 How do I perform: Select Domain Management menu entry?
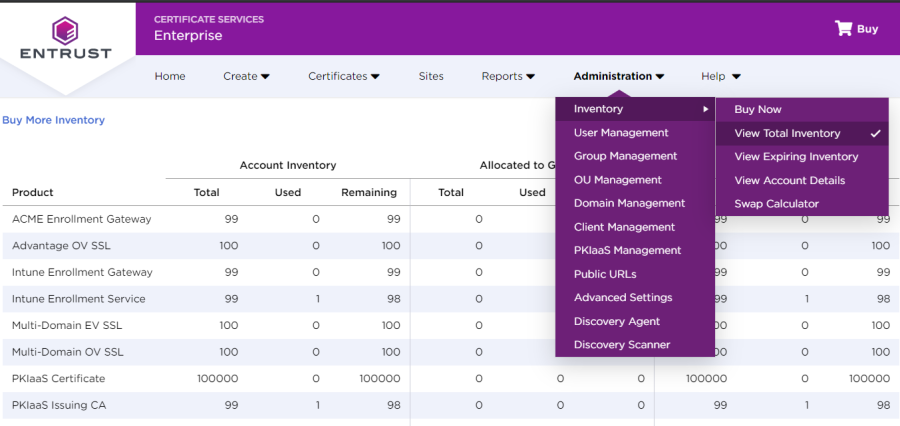629,203
